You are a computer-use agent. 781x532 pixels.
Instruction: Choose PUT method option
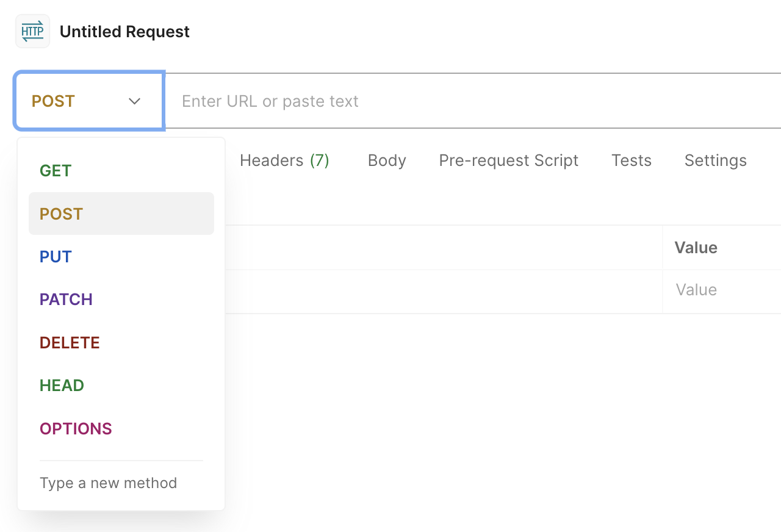[56, 257]
